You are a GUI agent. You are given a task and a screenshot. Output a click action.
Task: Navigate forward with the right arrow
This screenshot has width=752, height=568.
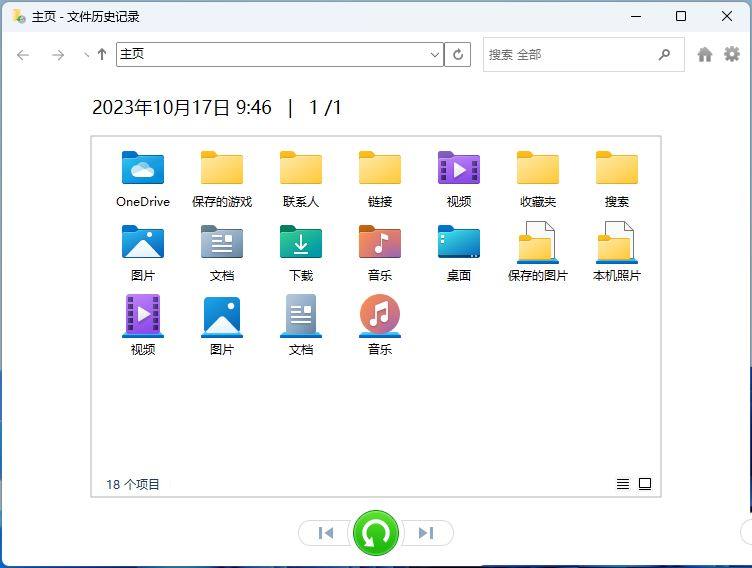[x=58, y=55]
